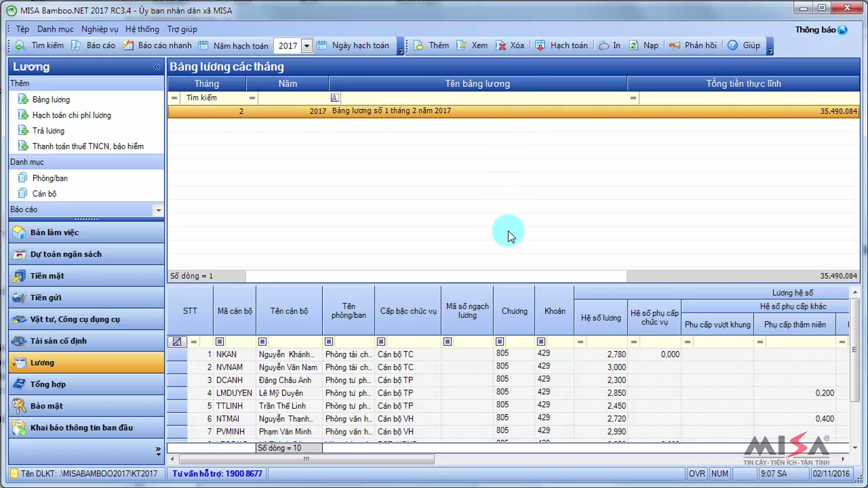Screen dimensions: 868x488
Task: Toggle the Chương filter condition box
Action: coord(499,342)
